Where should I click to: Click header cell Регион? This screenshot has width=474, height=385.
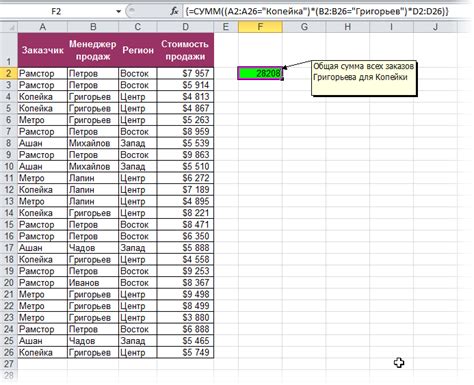tap(138, 50)
